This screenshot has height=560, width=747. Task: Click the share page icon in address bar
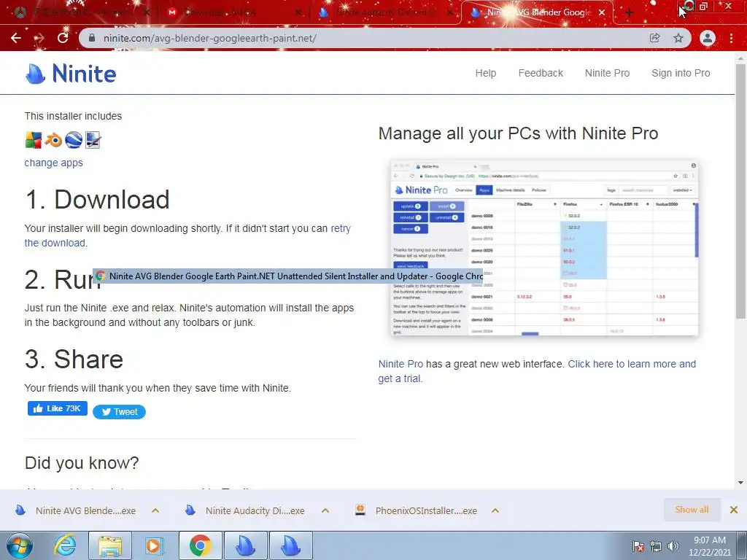655,38
